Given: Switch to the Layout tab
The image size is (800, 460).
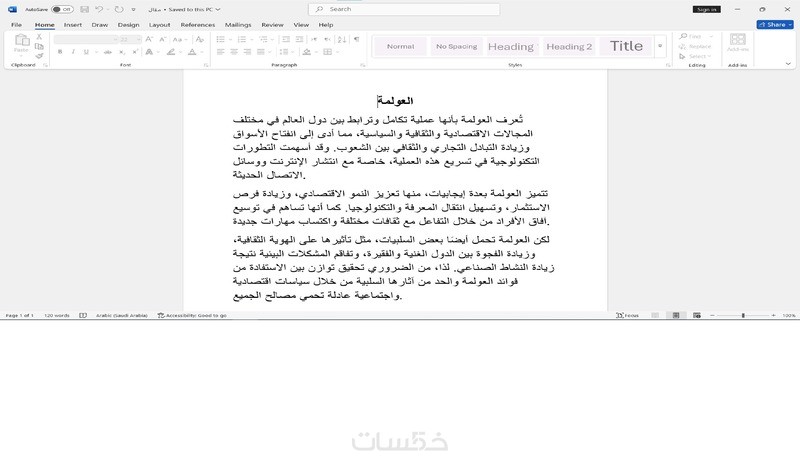Looking at the screenshot, I should pyautogui.click(x=160, y=24).
